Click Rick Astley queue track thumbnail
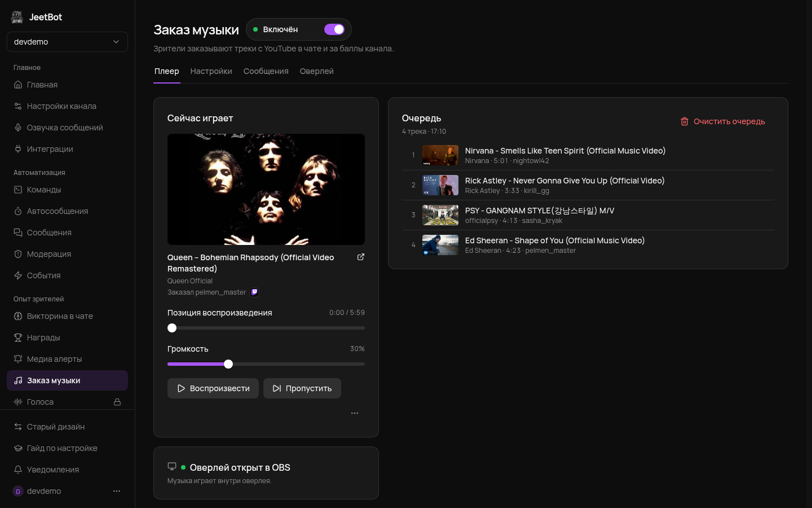This screenshot has width=812, height=508. tap(440, 185)
